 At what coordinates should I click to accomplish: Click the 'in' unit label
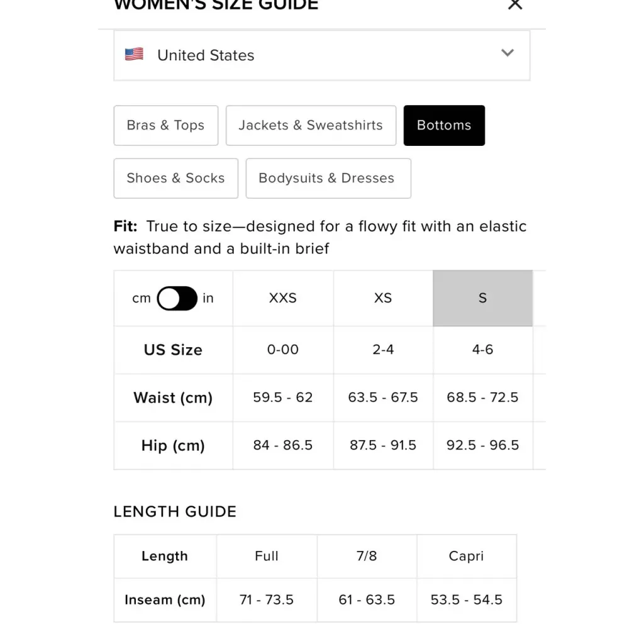coord(208,298)
